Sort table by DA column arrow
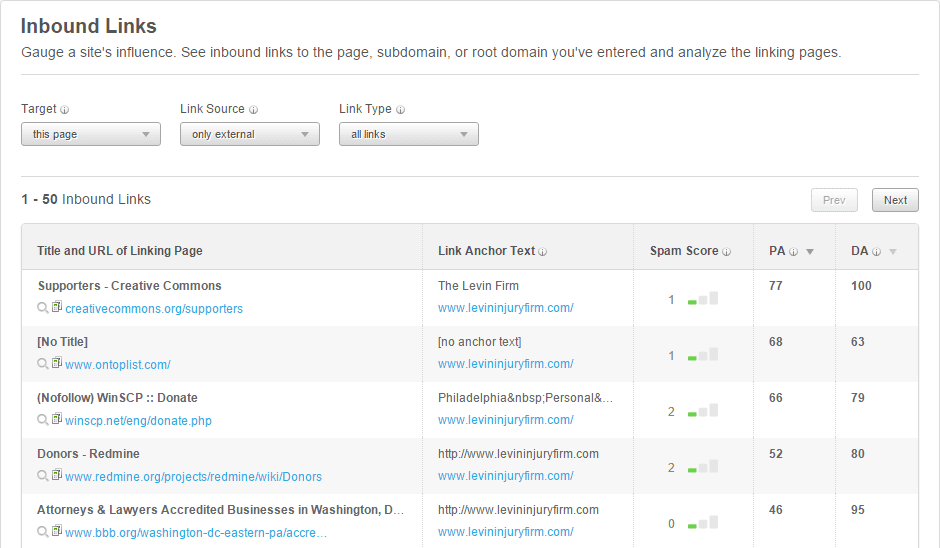940x548 pixels. point(893,252)
